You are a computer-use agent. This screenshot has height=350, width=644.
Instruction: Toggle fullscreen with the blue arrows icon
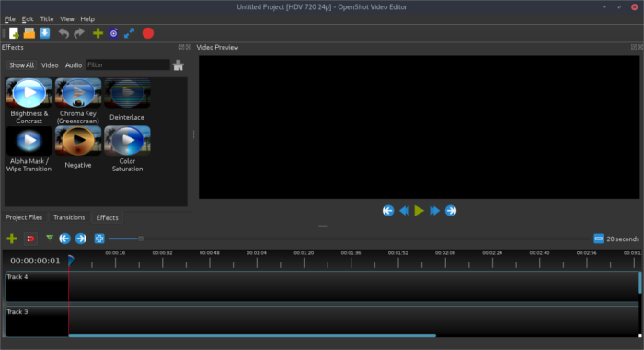tap(130, 33)
